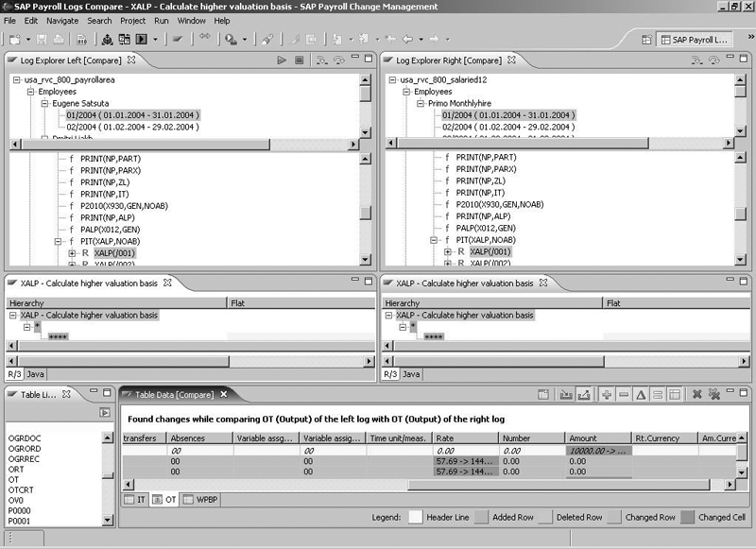Select period 02/2004 under Eugene Satsuta
This screenshot has height=549, width=756.
(131, 127)
